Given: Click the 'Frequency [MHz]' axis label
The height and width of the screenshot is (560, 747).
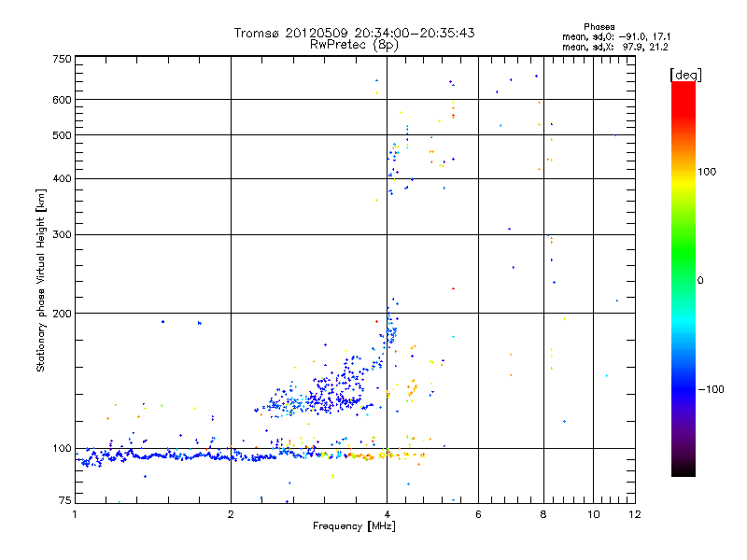Looking at the screenshot, I should tap(354, 526).
